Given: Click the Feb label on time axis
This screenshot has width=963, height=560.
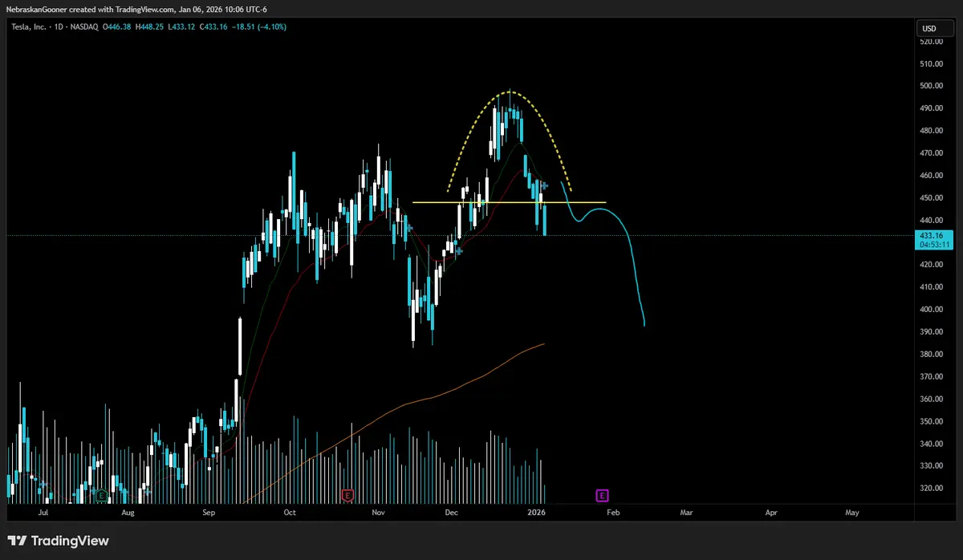Looking at the screenshot, I should pos(612,512).
